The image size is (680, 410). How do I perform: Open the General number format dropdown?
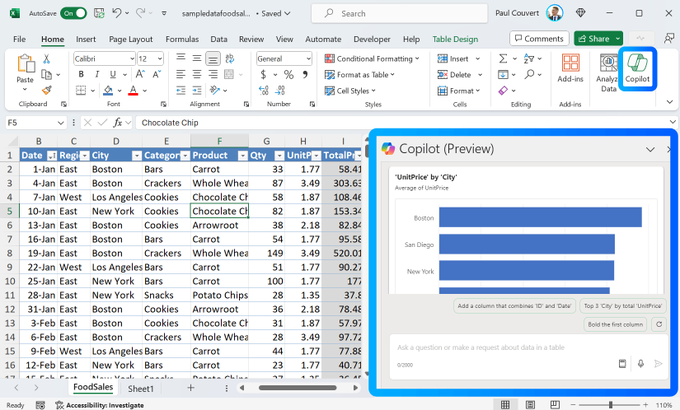tap(308, 59)
